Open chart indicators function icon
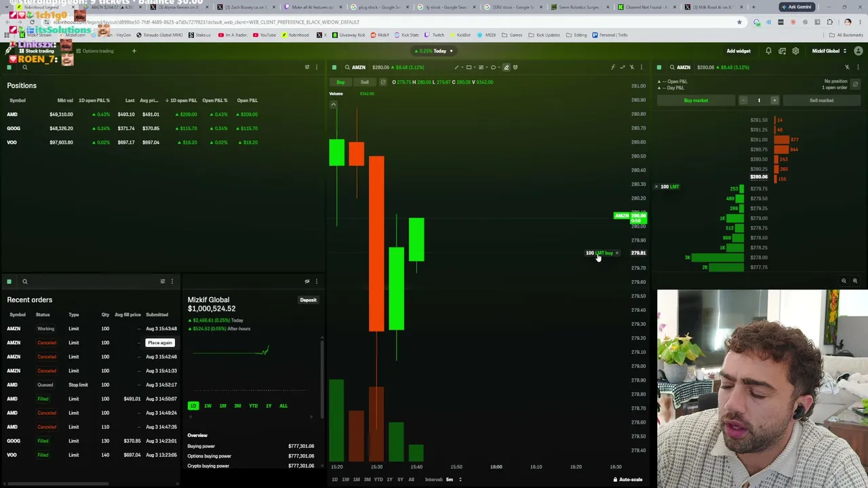Screen dimensions: 868x488 point(613,67)
